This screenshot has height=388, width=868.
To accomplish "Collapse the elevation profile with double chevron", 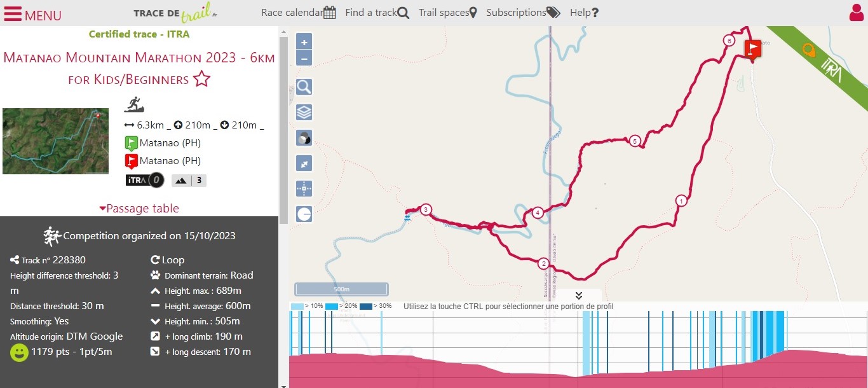I will tap(578, 295).
